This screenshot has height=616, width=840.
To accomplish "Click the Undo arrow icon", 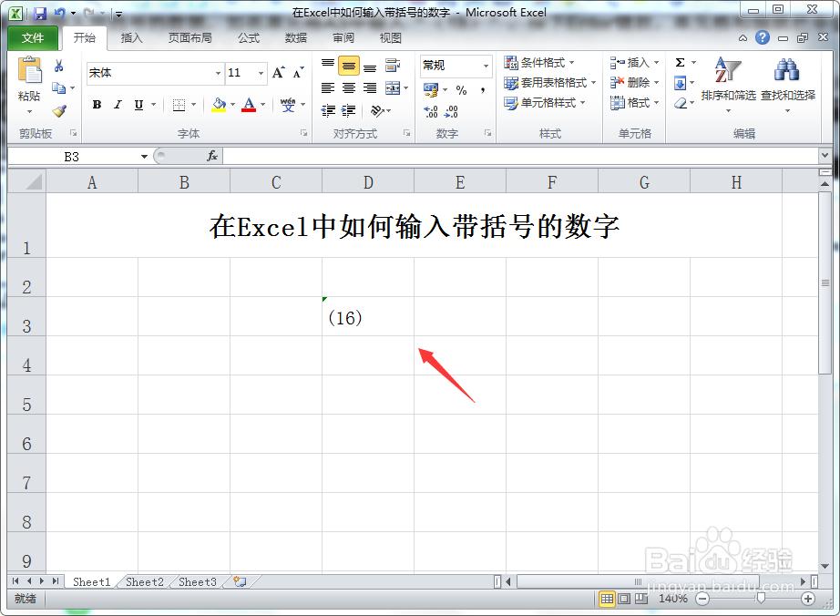I will pyautogui.click(x=59, y=13).
